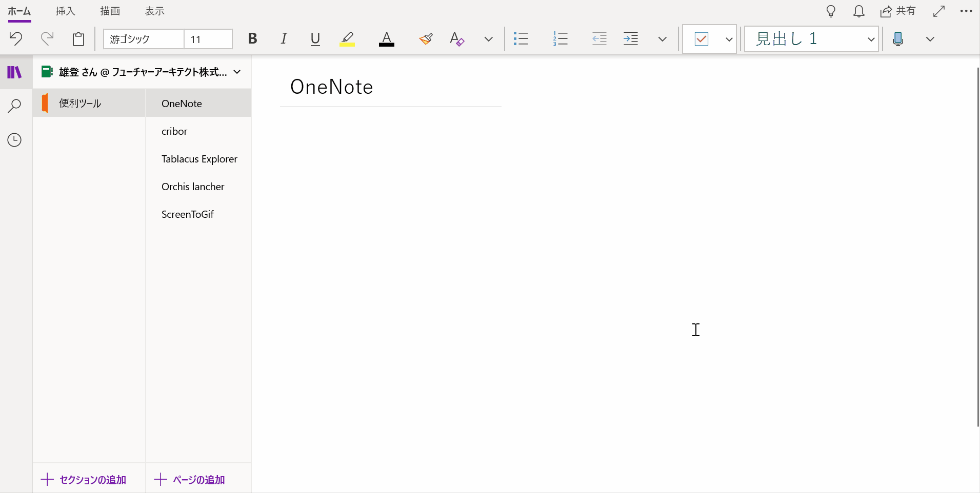Screen dimensions: 980x493
Task: Select the 便利ツール section
Action: pos(89,103)
